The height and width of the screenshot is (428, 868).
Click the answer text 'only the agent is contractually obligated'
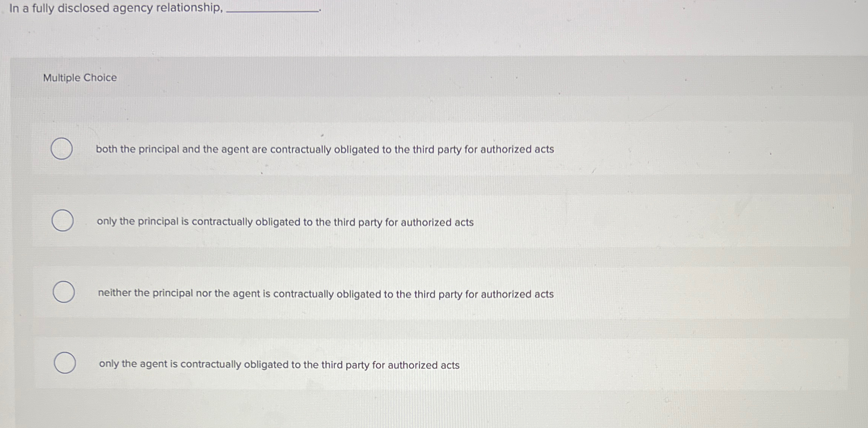point(279,365)
